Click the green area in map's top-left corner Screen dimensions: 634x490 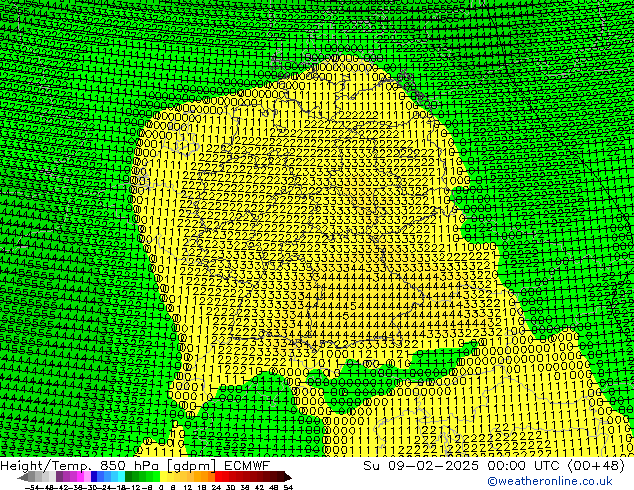(x=40, y=40)
